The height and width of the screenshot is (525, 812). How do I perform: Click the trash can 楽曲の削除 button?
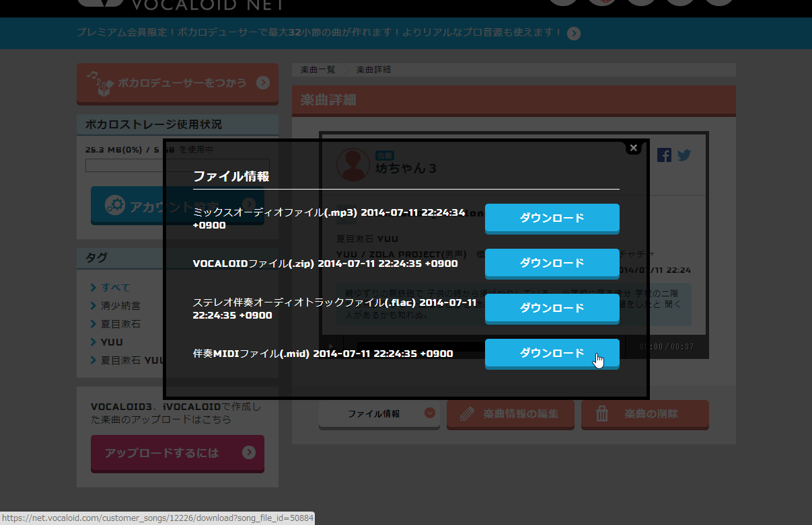click(x=645, y=414)
